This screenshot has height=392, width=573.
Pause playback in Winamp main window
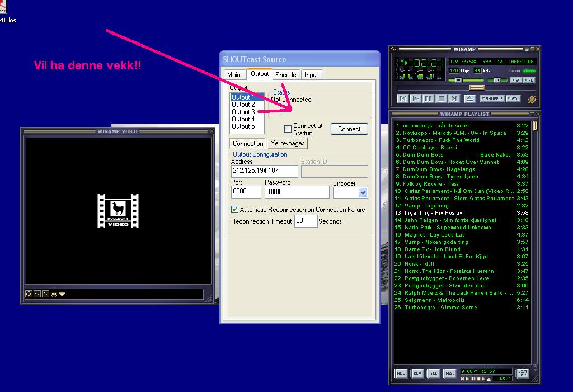[428, 98]
